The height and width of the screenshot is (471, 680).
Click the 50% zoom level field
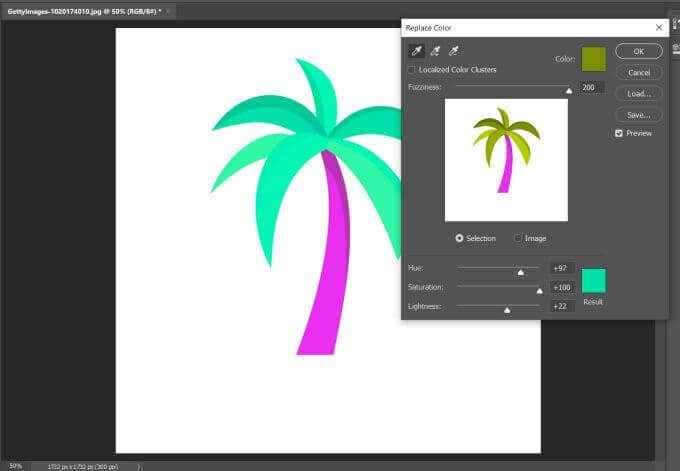click(15, 466)
